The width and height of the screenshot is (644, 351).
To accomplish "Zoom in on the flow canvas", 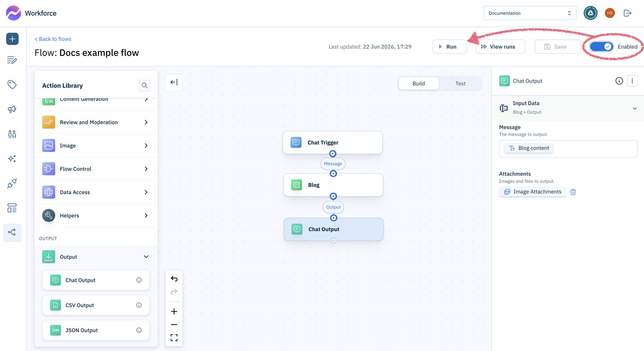I will pos(174,311).
